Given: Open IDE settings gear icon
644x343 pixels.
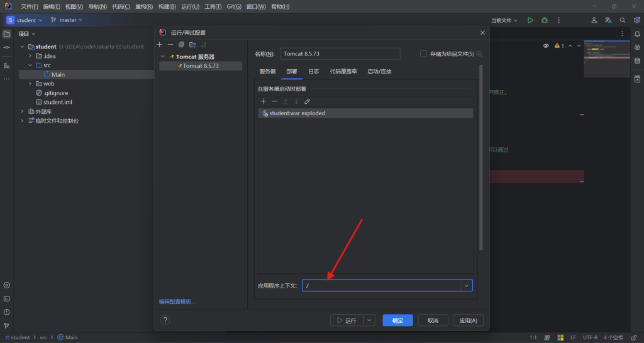Looking at the screenshot, I should pos(636,20).
